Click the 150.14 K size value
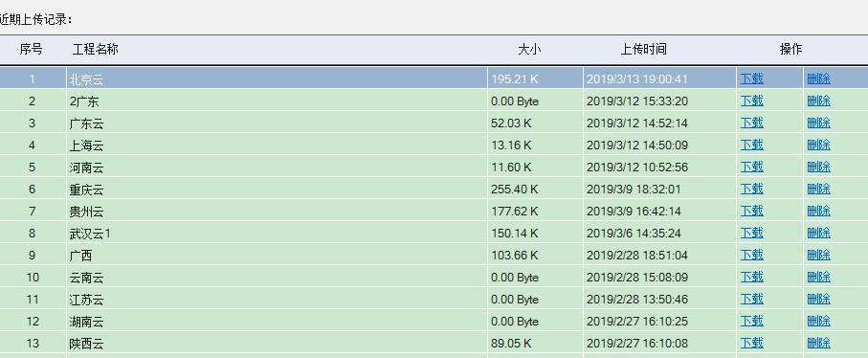868x358 pixels. [515, 234]
